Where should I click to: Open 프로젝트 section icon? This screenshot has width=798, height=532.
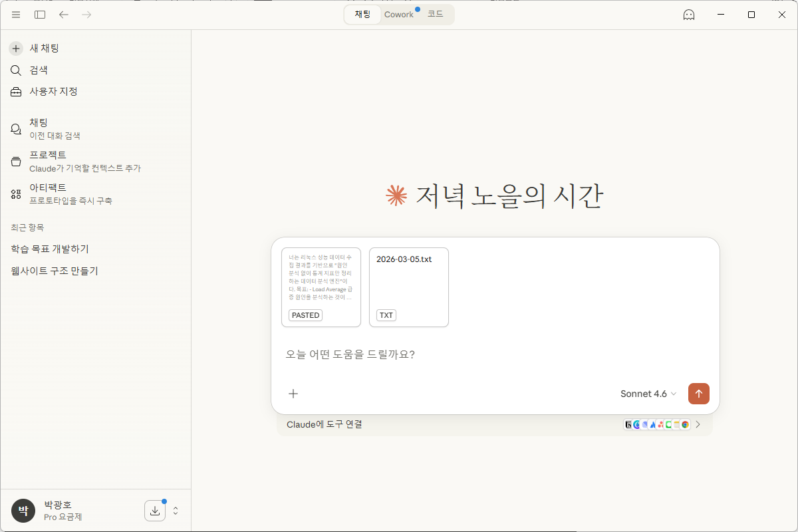tap(17, 162)
